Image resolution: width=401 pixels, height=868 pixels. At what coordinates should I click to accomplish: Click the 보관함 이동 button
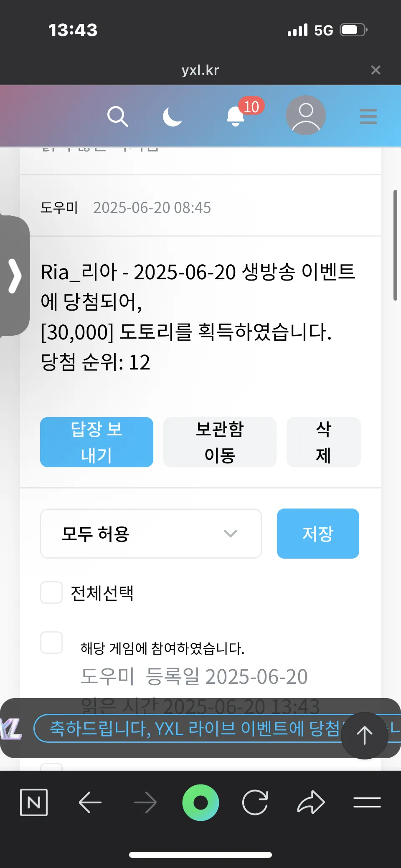point(220,442)
